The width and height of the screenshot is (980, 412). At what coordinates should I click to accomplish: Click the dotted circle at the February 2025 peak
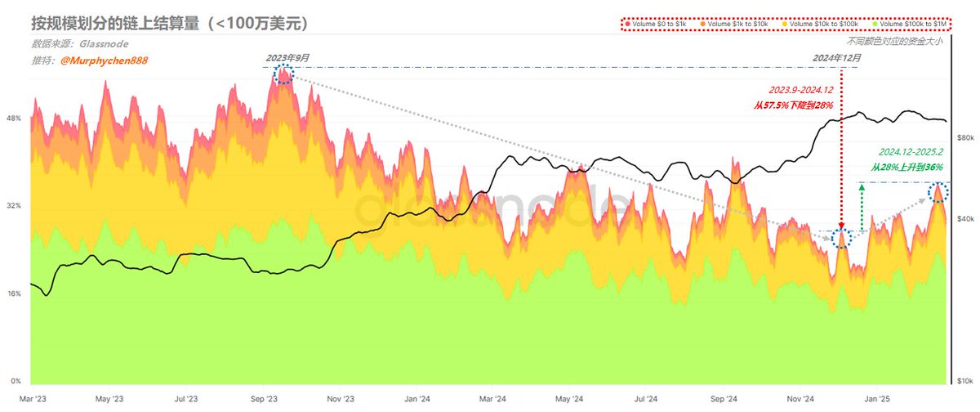coord(938,193)
